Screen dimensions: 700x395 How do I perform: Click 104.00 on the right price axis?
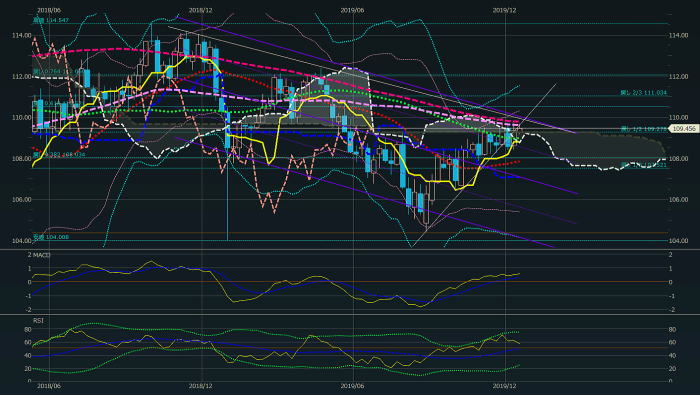tap(678, 241)
